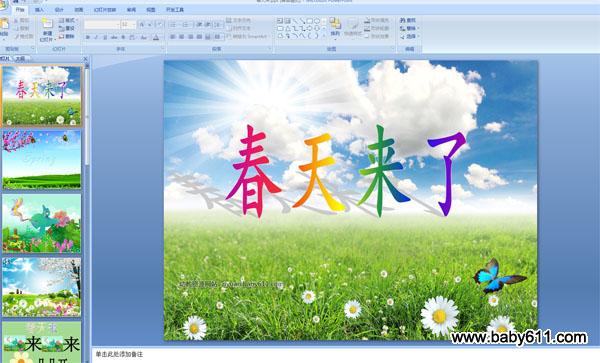Open the Slide Show (幻灯片放映) ribbon tab
This screenshot has height=363, width=600.
click(105, 10)
